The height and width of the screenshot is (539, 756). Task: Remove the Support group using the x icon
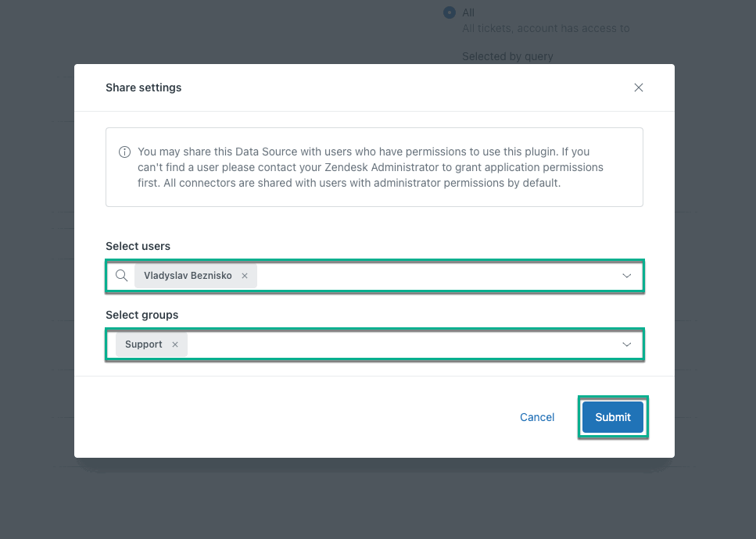[175, 344]
